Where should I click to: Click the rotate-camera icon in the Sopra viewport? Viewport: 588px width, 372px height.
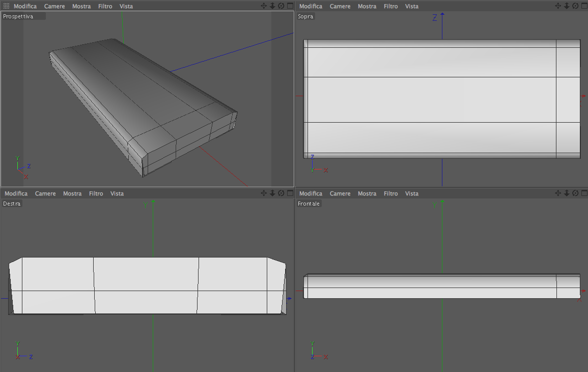[x=575, y=6]
